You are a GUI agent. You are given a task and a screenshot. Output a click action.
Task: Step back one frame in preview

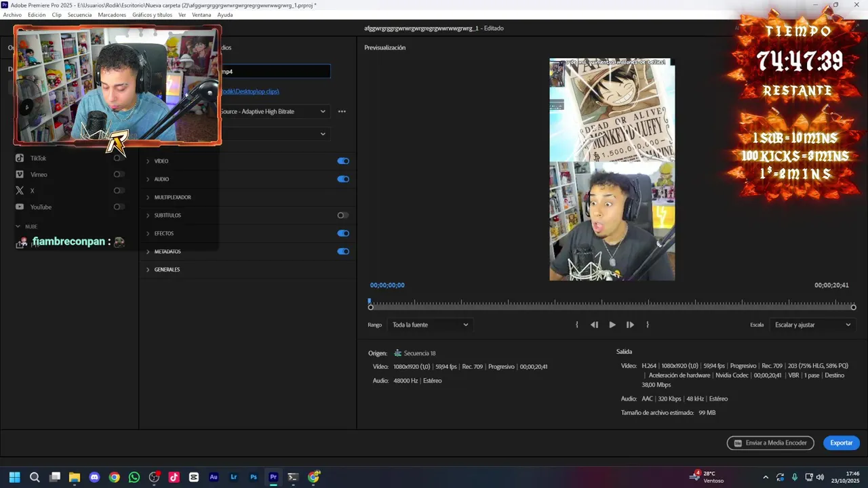(x=594, y=325)
